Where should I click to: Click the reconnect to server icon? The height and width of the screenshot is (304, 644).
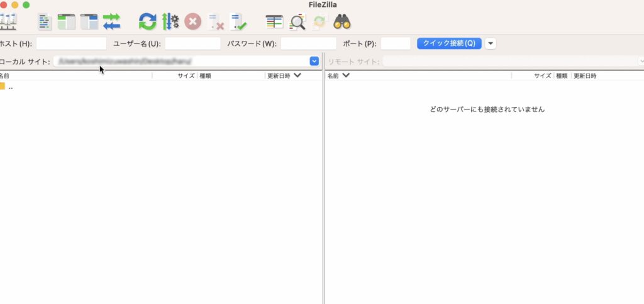click(238, 22)
